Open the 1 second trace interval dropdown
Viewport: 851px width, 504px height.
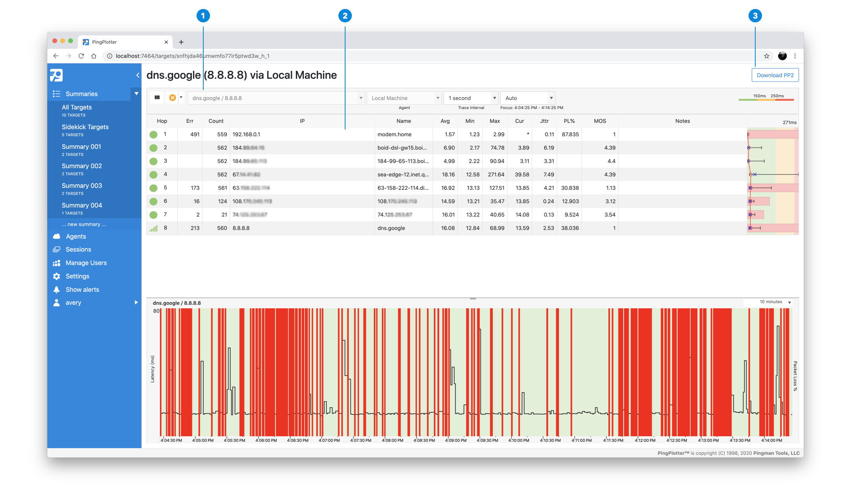(471, 98)
